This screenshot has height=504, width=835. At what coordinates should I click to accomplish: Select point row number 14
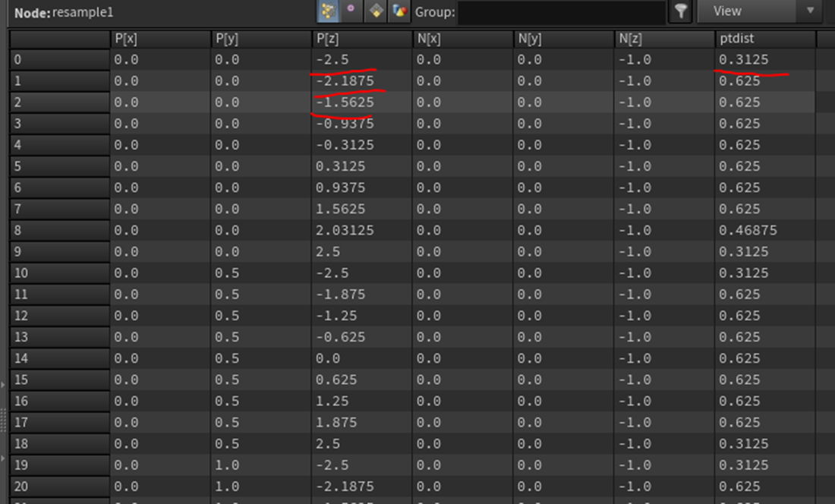point(60,358)
